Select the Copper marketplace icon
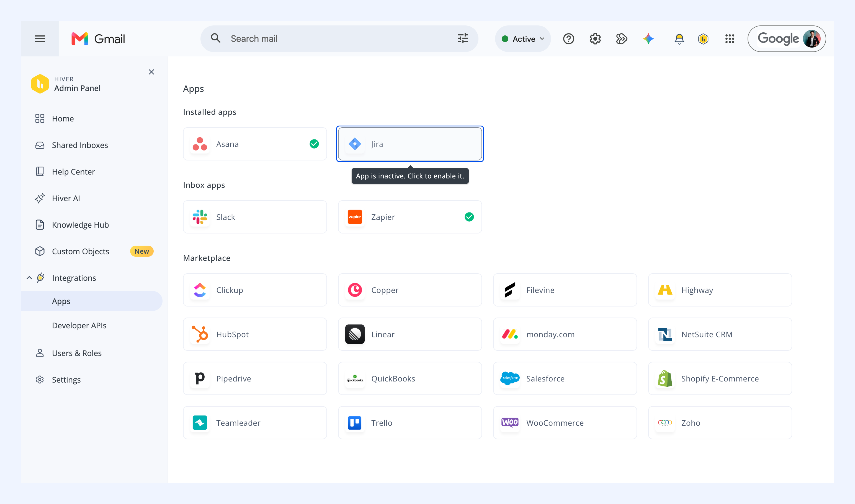Viewport: 855px width, 504px height. click(x=355, y=290)
